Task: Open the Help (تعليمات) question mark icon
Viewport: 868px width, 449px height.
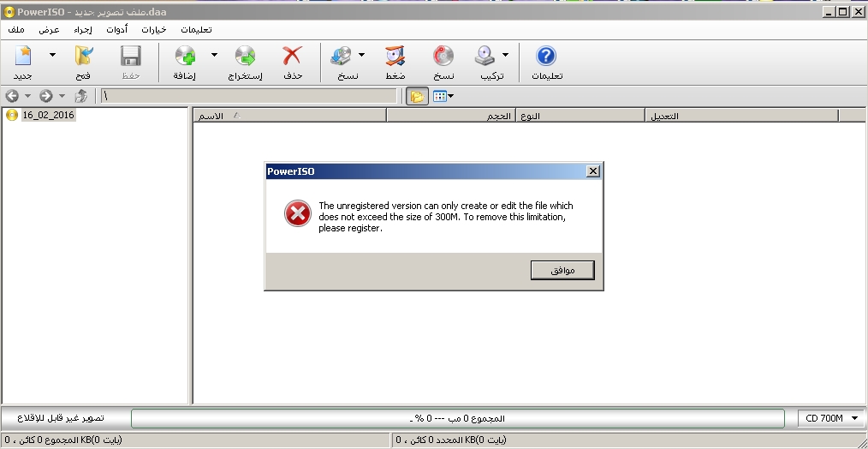Action: click(546, 56)
